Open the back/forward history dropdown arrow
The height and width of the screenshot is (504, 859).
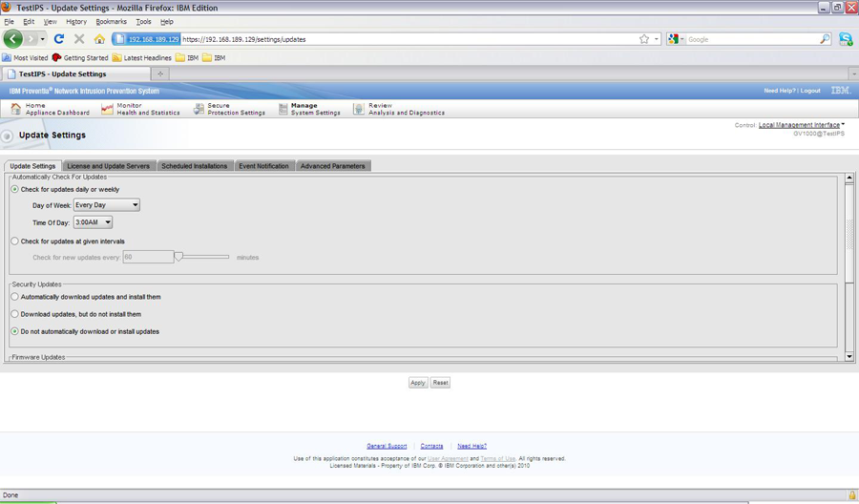[42, 39]
